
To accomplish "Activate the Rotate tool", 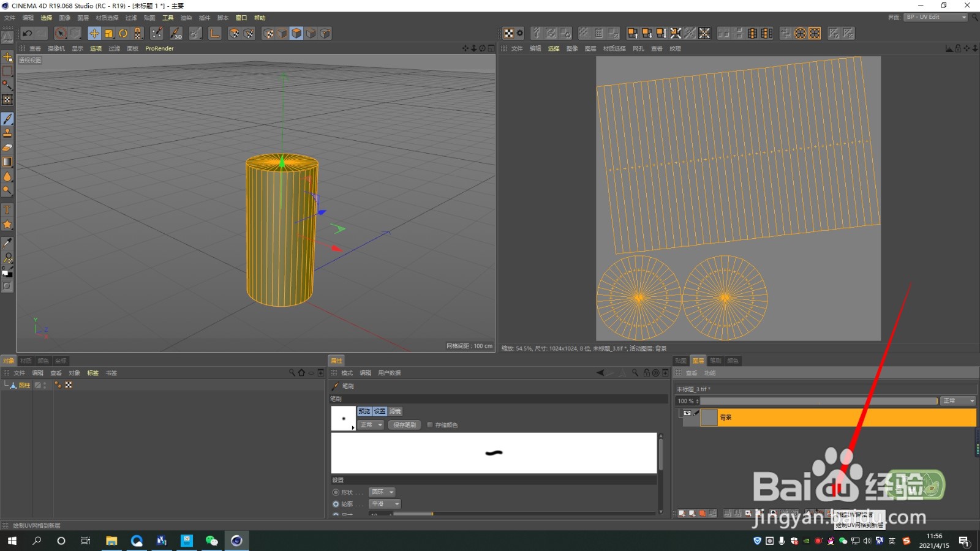I will [123, 33].
